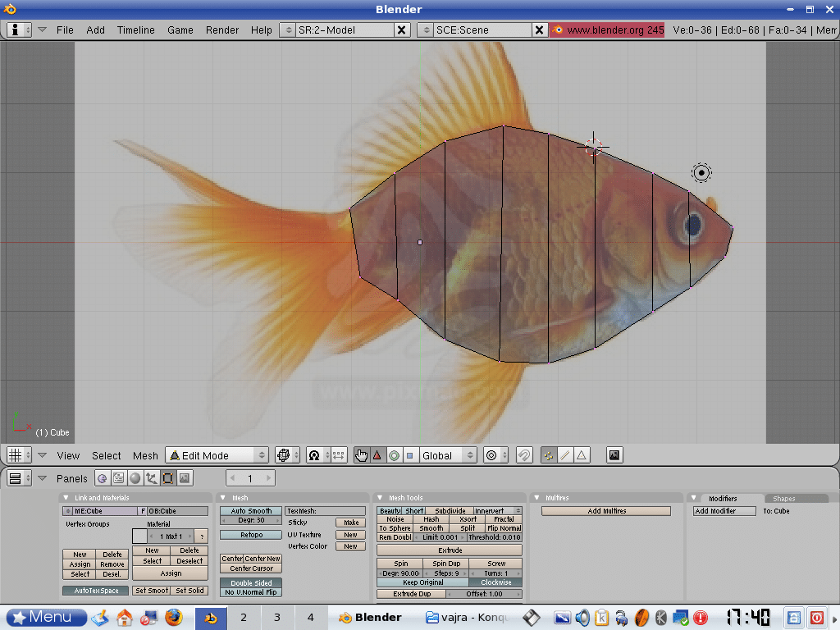
Task: Open the Render menu
Action: coord(222,30)
